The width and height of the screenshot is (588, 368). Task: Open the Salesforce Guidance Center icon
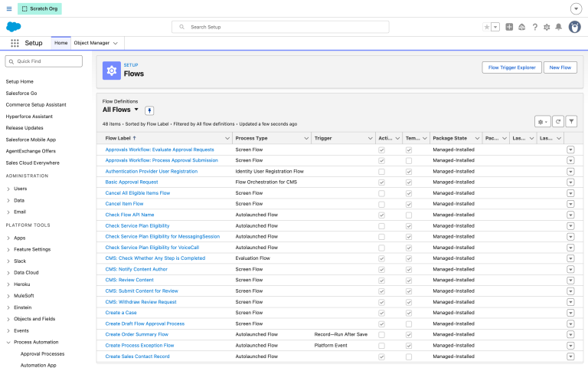pyautogui.click(x=521, y=27)
